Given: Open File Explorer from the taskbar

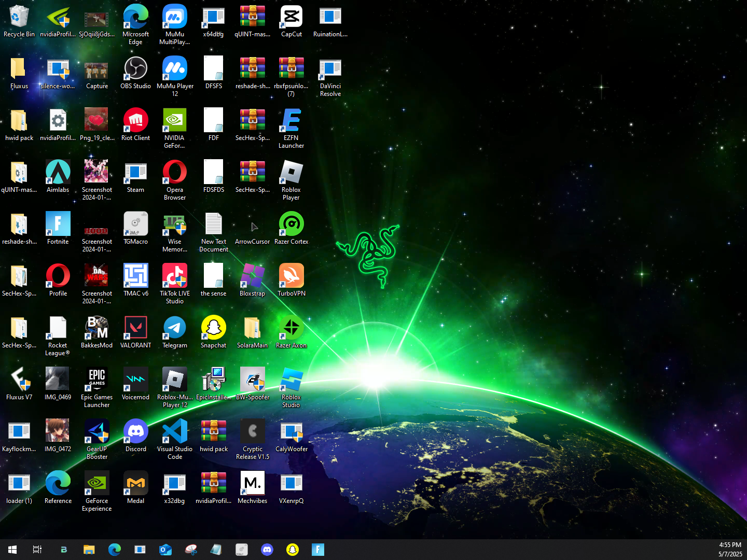Looking at the screenshot, I should coord(89,550).
